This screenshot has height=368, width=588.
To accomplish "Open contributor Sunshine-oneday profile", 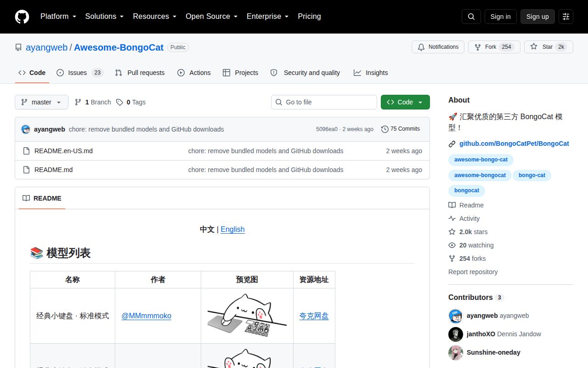I will click(x=493, y=352).
